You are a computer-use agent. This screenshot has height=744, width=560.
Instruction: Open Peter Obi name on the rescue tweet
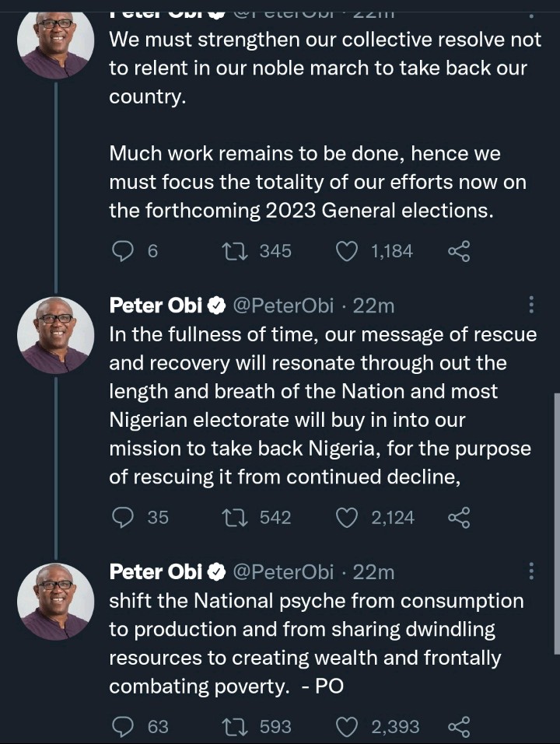156,306
